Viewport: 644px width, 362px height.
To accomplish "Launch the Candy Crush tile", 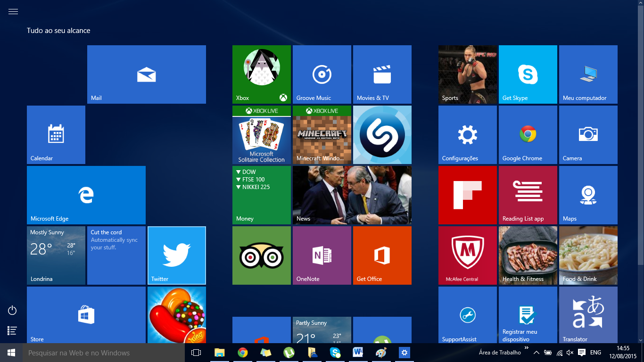I will tap(177, 315).
